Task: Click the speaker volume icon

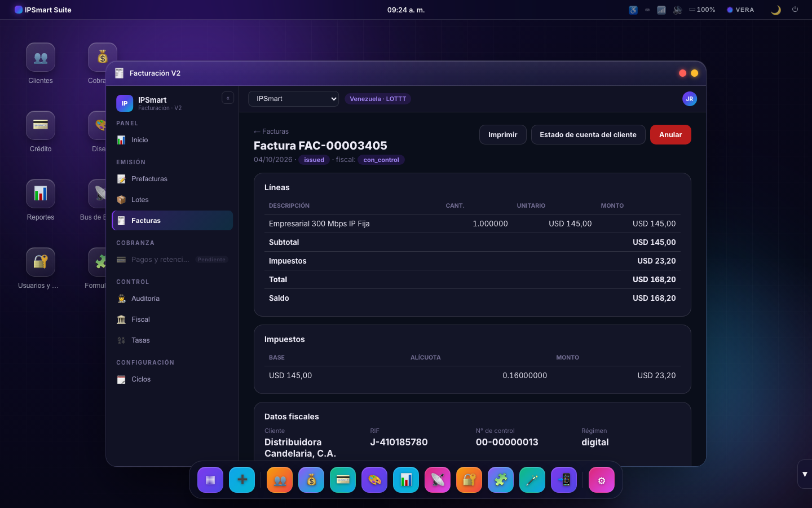Action: click(677, 10)
